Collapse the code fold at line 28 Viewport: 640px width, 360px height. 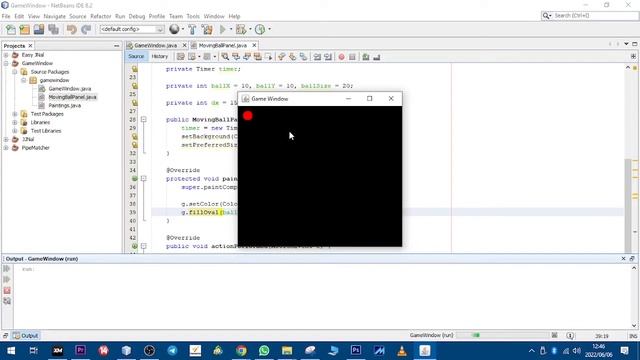[x=144, y=120]
